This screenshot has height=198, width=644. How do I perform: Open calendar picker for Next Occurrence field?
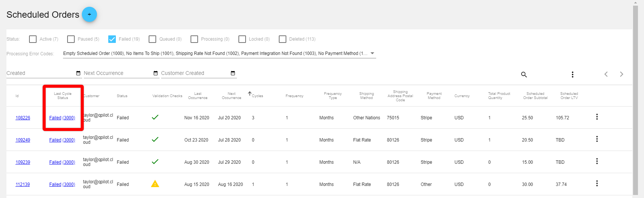pyautogui.click(x=155, y=73)
